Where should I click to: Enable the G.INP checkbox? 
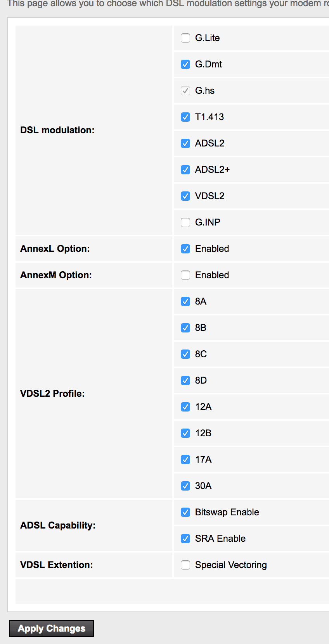coord(185,222)
